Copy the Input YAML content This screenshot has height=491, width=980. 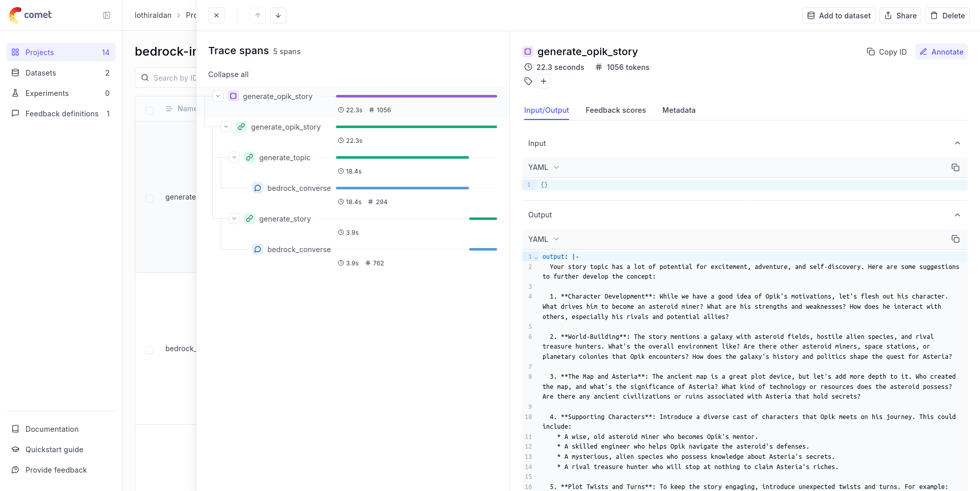[955, 167]
